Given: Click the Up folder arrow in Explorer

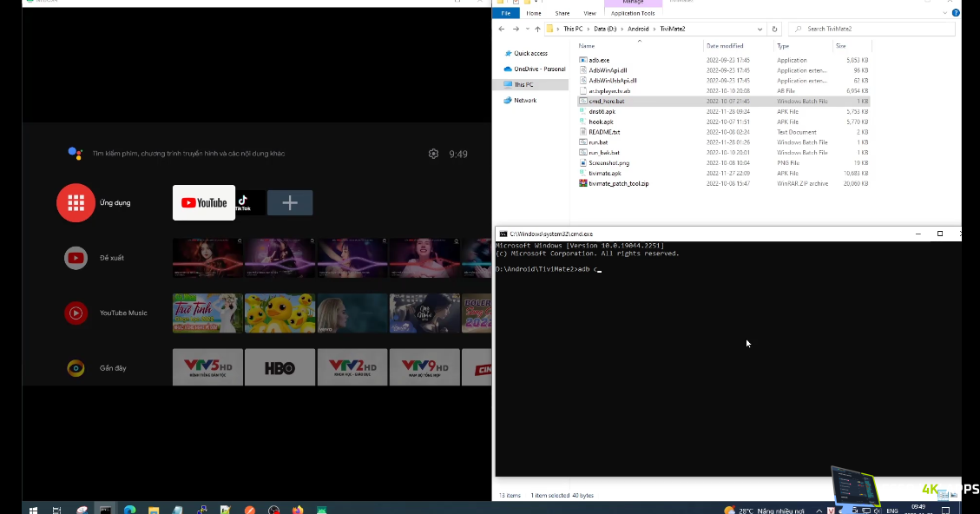Looking at the screenshot, I should tap(536, 29).
